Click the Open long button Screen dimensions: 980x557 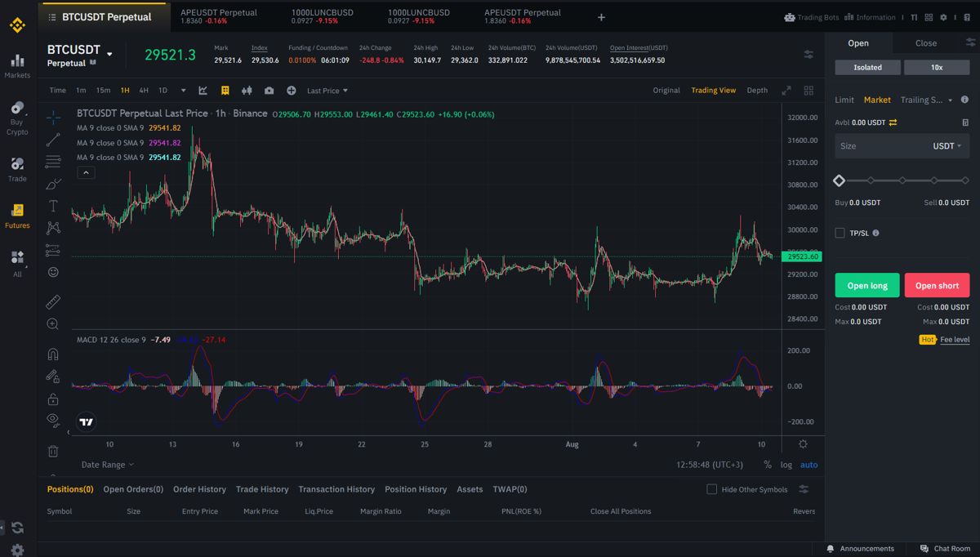[x=867, y=286]
